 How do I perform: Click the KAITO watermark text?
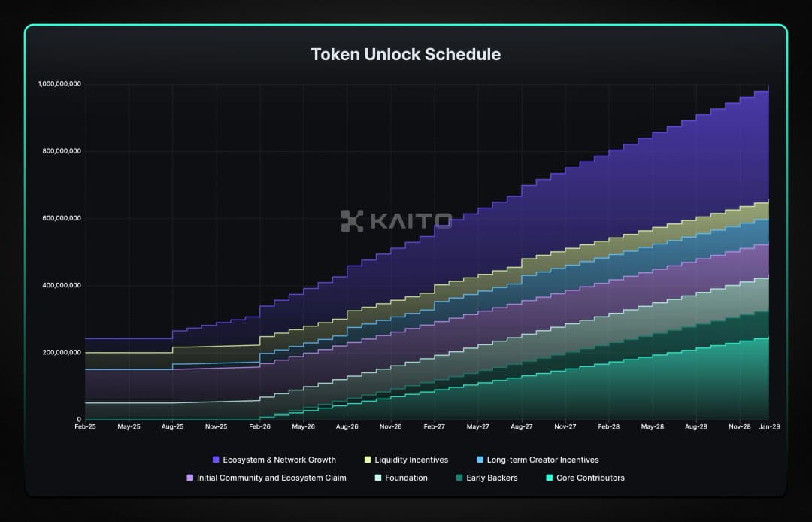click(x=410, y=220)
